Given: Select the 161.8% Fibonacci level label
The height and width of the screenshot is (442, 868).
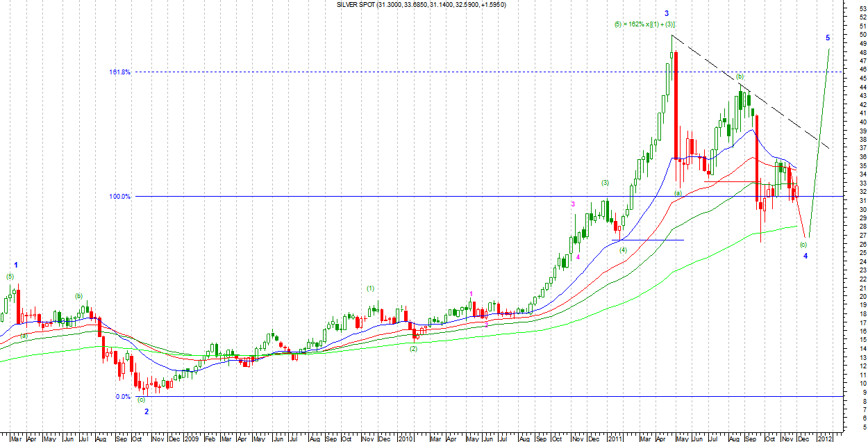Looking at the screenshot, I should tap(119, 72).
